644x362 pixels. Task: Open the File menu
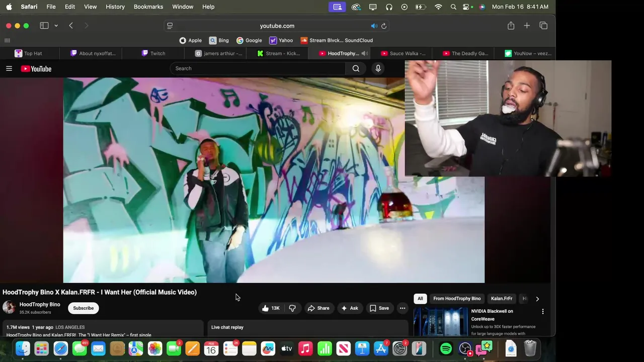[51, 7]
